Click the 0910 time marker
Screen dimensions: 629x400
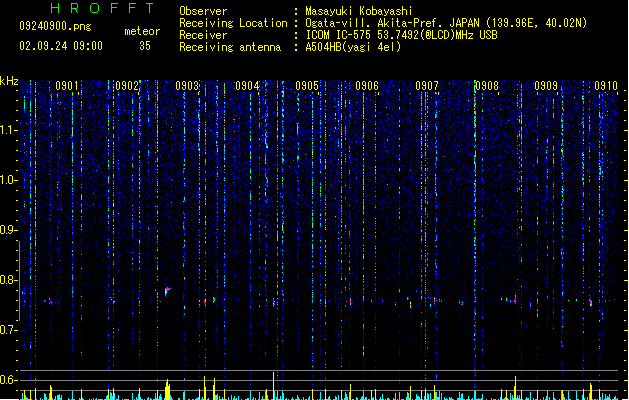606,86
